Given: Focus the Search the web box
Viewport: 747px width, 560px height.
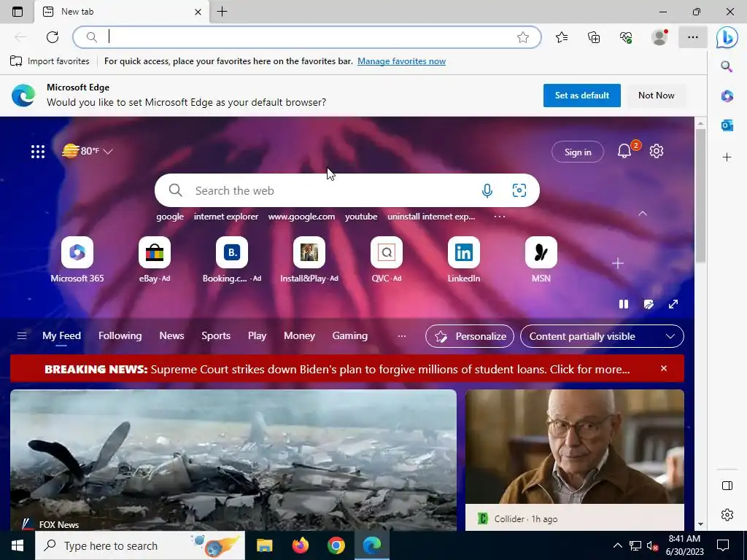Looking at the screenshot, I should (x=347, y=190).
